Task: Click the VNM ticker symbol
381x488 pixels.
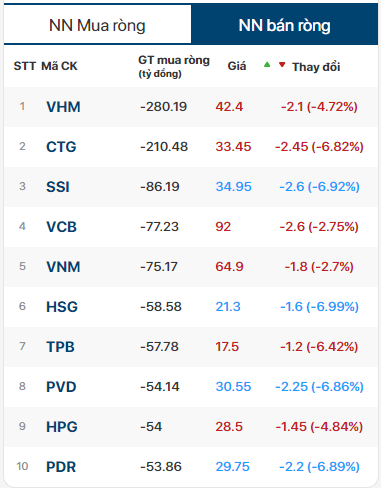Action: click(63, 267)
